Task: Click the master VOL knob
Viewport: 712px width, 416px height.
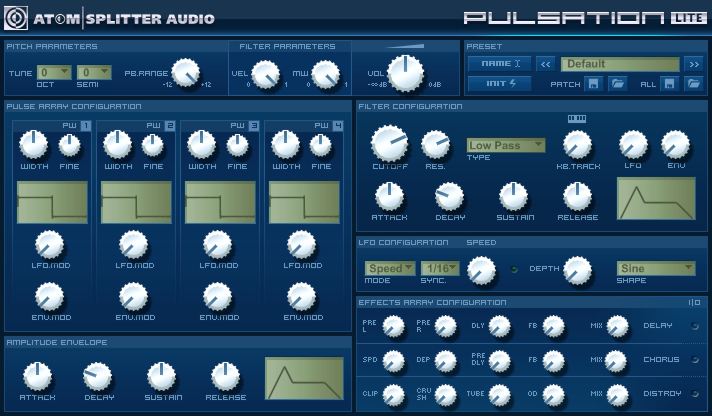Action: 405,74
